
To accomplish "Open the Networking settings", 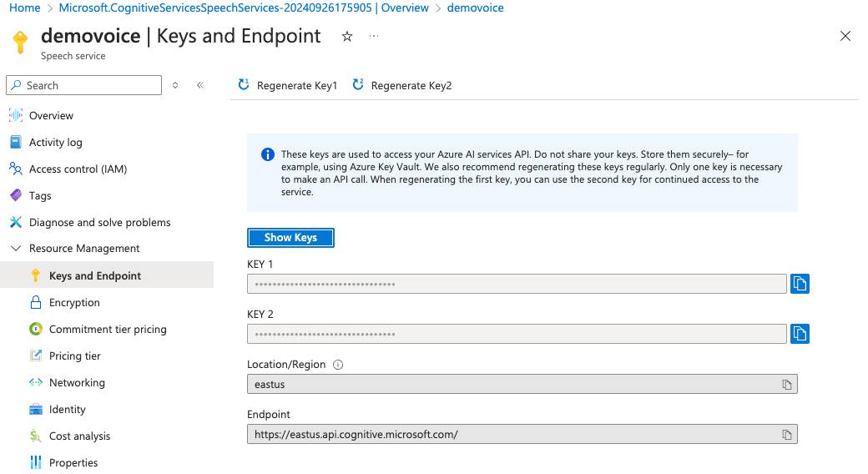I will coord(77,383).
